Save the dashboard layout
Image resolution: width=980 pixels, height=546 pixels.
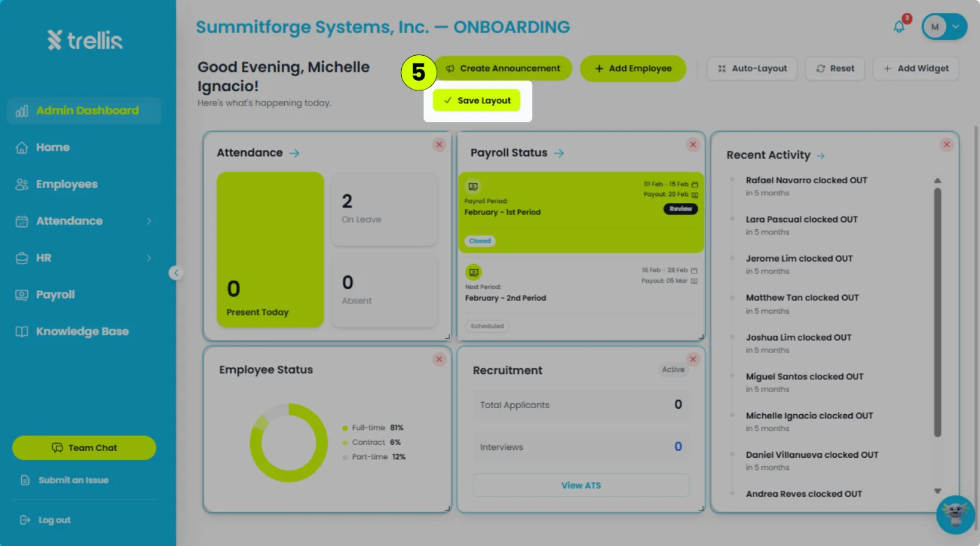(x=477, y=100)
